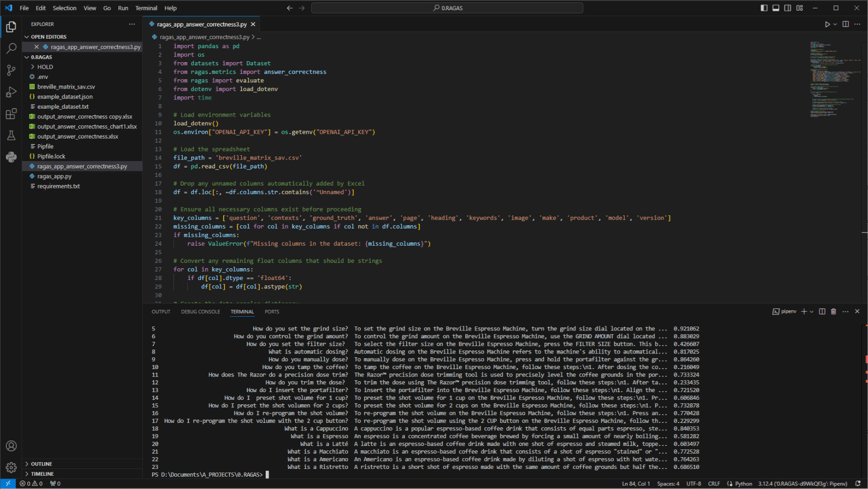868x489 pixels.
Task: Open requirements.txt file
Action: coord(58,186)
